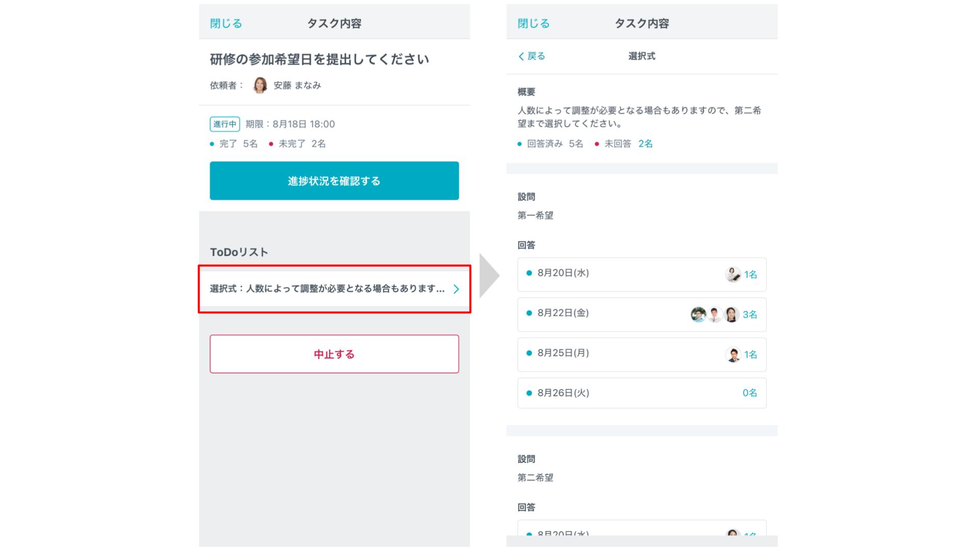Click the 0名 respondent count

750,393
